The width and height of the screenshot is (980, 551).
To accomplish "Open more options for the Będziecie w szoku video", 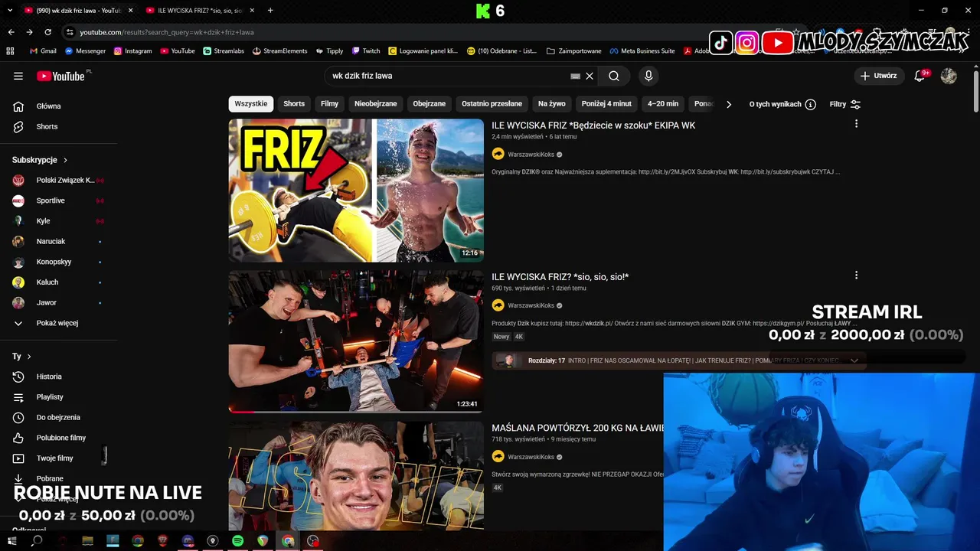I will click(x=856, y=124).
